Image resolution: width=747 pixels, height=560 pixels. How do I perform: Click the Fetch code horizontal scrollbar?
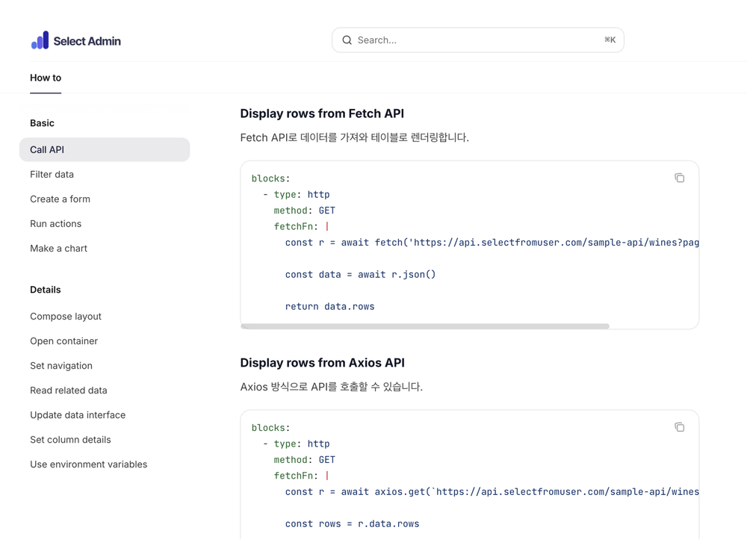(x=425, y=326)
